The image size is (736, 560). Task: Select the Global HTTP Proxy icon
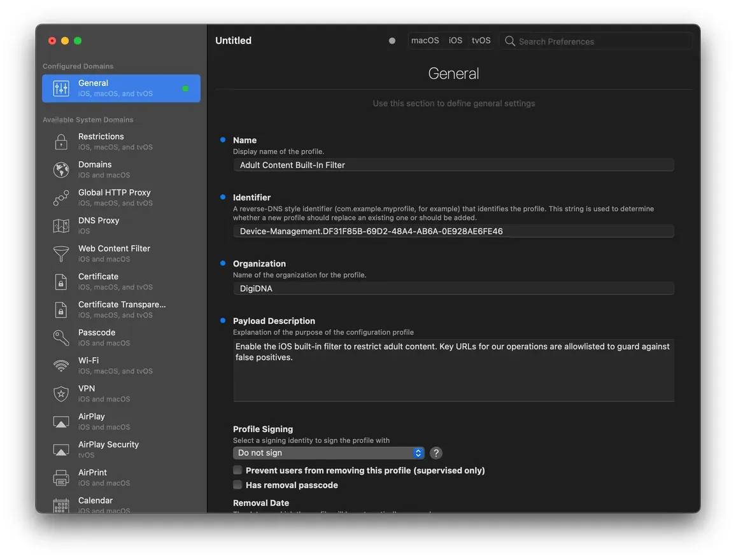(x=60, y=197)
